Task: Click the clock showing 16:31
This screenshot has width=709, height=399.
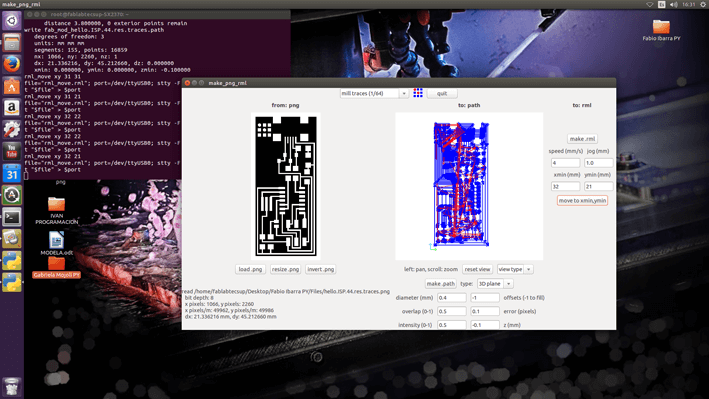Action: (688, 5)
